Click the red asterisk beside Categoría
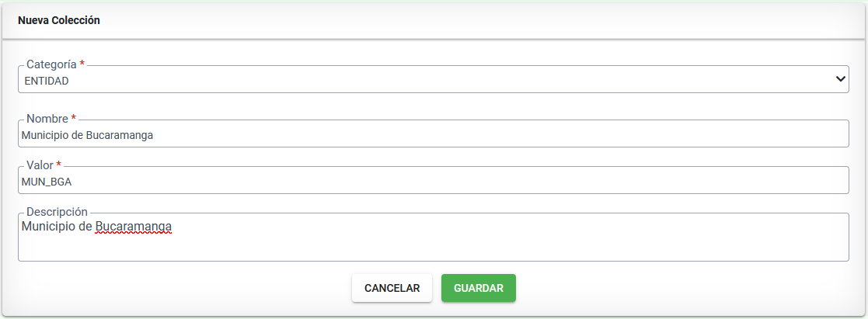Screen dimensions: 868x319 [x=82, y=63]
